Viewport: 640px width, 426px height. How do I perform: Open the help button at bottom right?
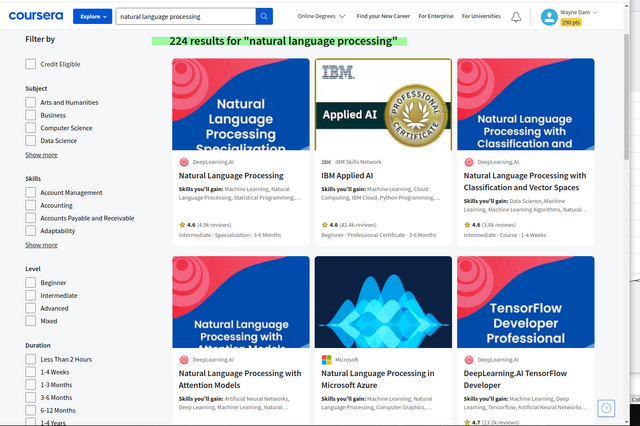pyautogui.click(x=606, y=408)
